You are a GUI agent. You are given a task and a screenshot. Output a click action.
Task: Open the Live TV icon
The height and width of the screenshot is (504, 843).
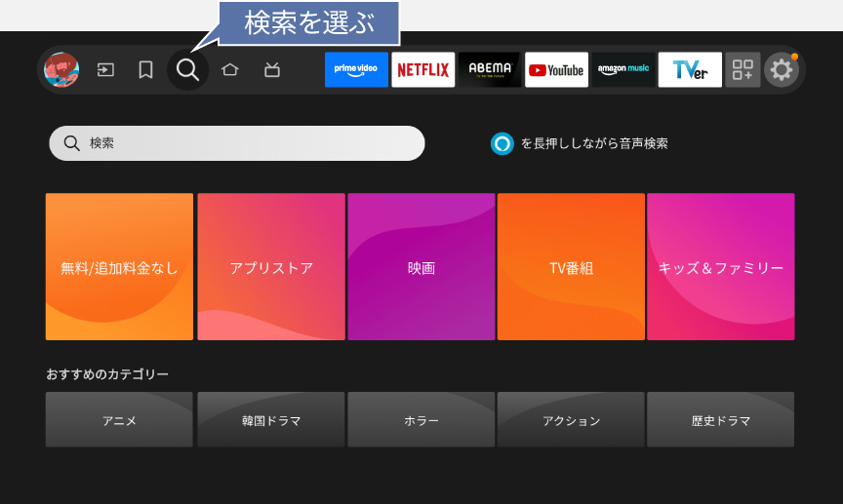272,70
